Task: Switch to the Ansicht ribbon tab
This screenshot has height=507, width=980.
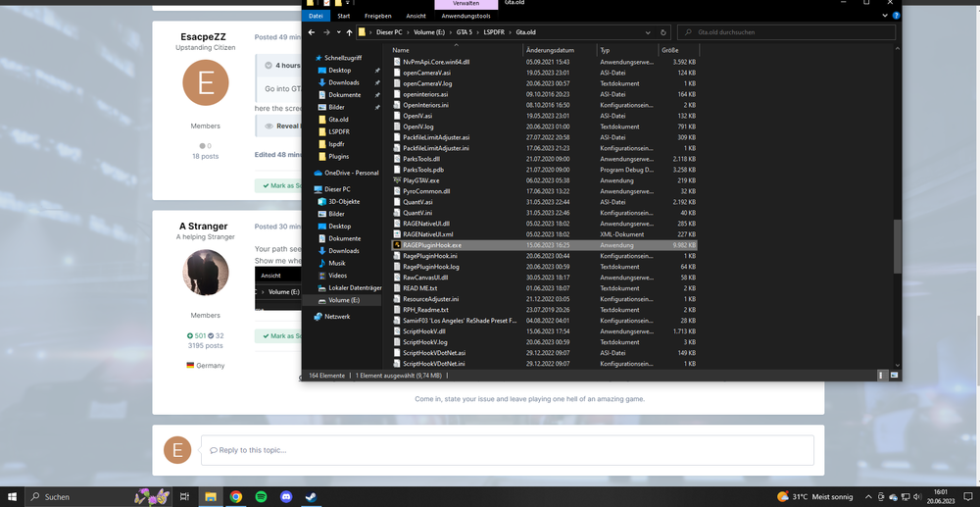Action: pos(416,16)
